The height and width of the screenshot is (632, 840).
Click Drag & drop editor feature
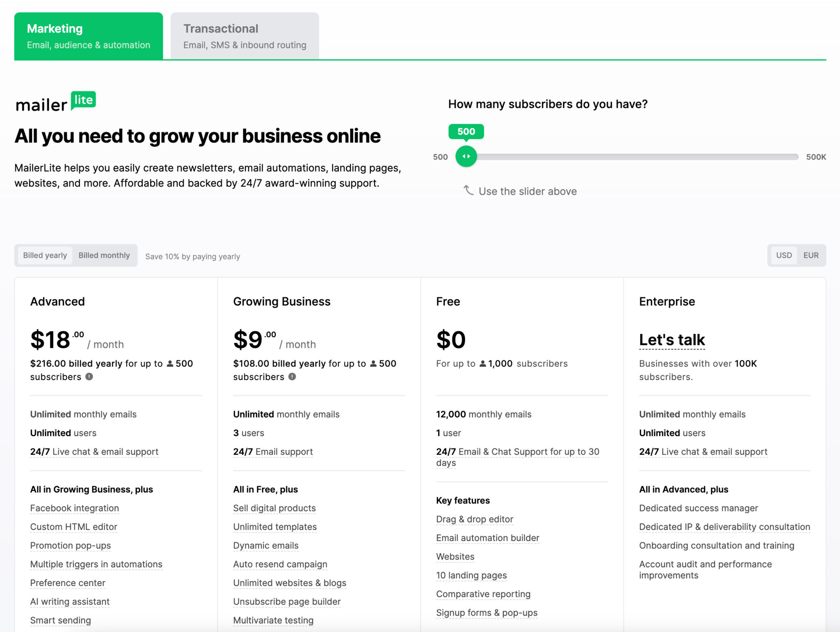475,519
